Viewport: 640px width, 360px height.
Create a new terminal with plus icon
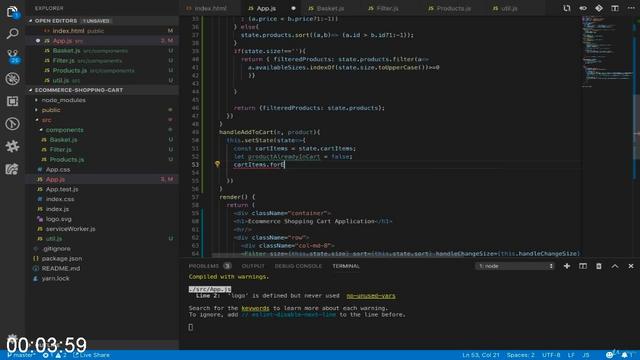click(567, 266)
